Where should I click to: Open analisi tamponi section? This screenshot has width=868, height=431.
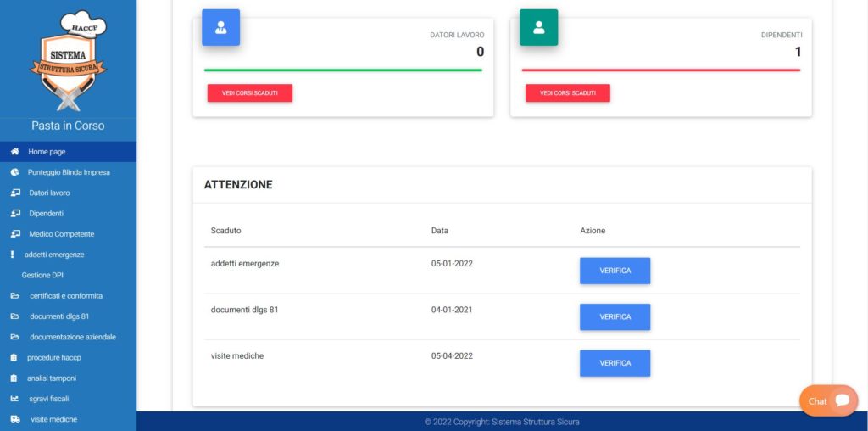click(x=68, y=378)
